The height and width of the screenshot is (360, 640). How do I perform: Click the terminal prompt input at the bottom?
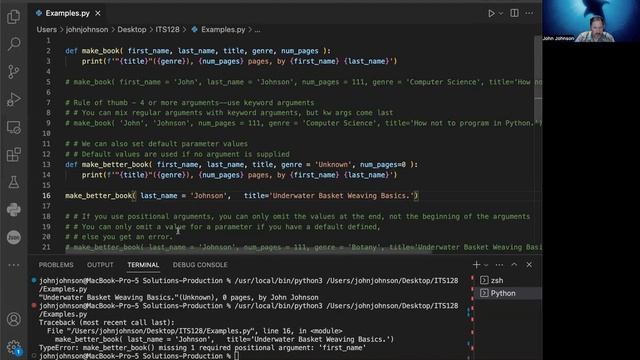(237, 356)
